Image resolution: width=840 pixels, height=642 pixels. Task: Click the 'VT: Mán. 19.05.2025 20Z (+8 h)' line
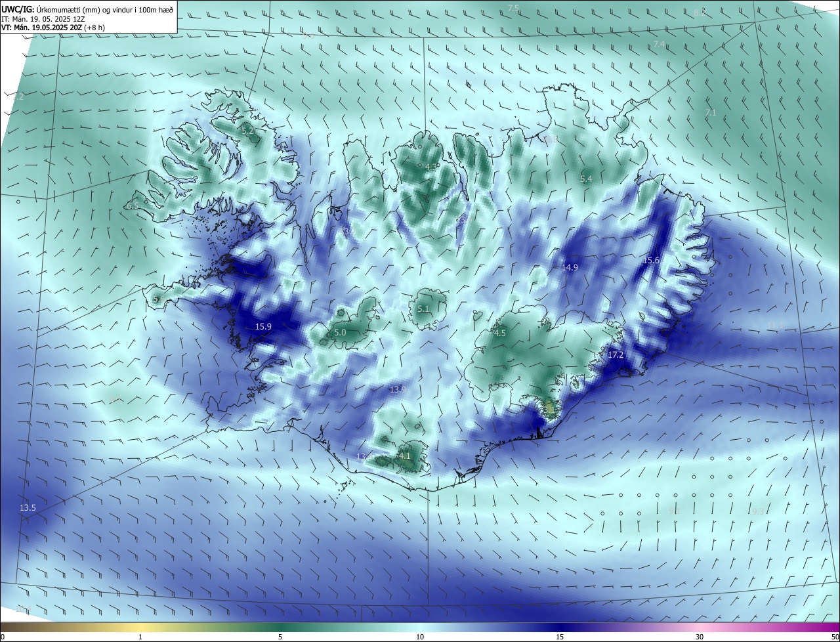coord(53,28)
